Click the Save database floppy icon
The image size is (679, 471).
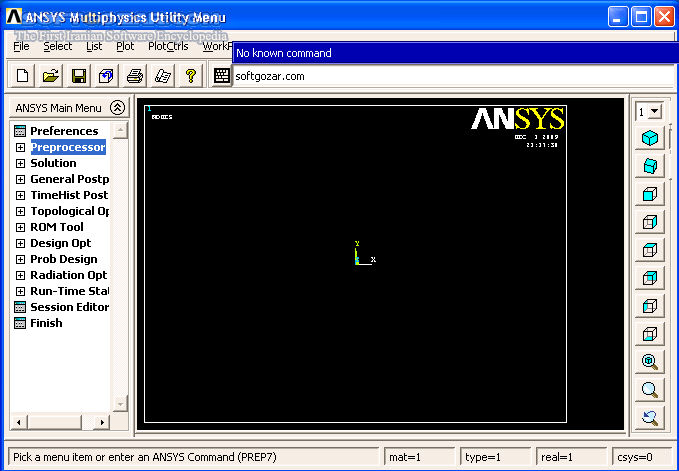[78, 76]
